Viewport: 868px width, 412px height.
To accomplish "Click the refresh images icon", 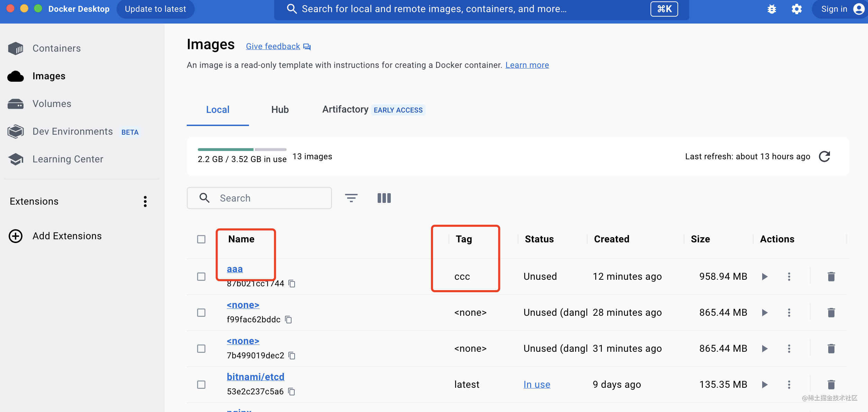I will coord(824,156).
